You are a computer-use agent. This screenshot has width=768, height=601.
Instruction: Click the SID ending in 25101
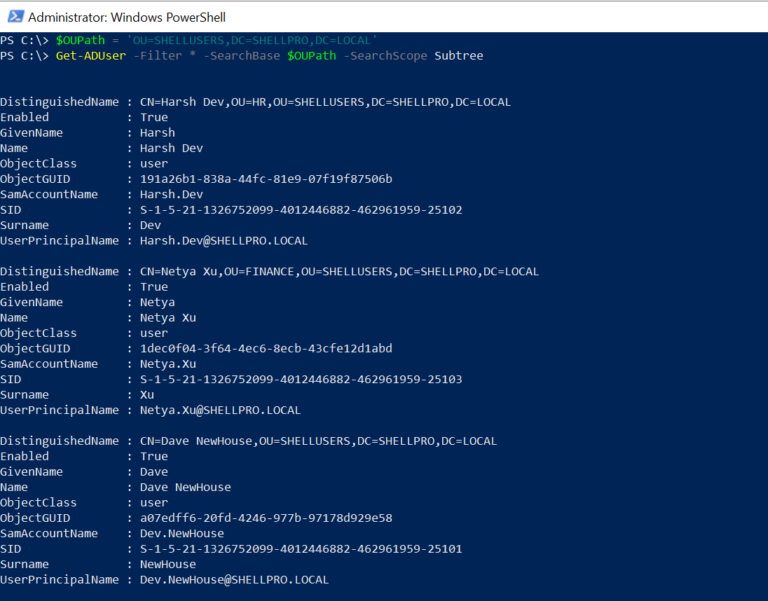tap(301, 549)
